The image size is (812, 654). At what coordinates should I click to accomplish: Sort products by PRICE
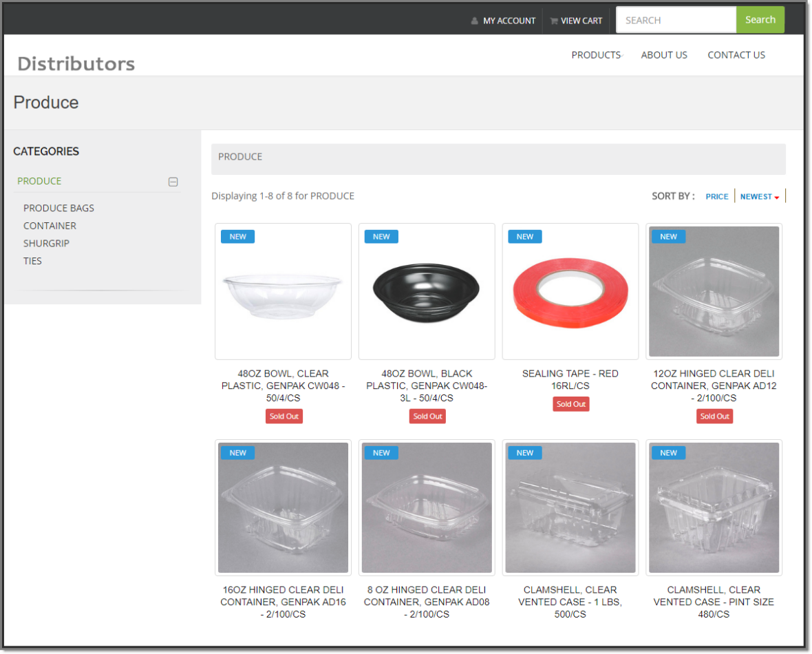coord(717,196)
